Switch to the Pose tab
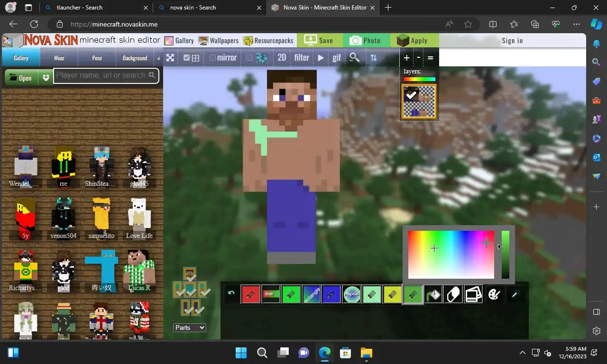Screen dimensions: 607x364 97,58
